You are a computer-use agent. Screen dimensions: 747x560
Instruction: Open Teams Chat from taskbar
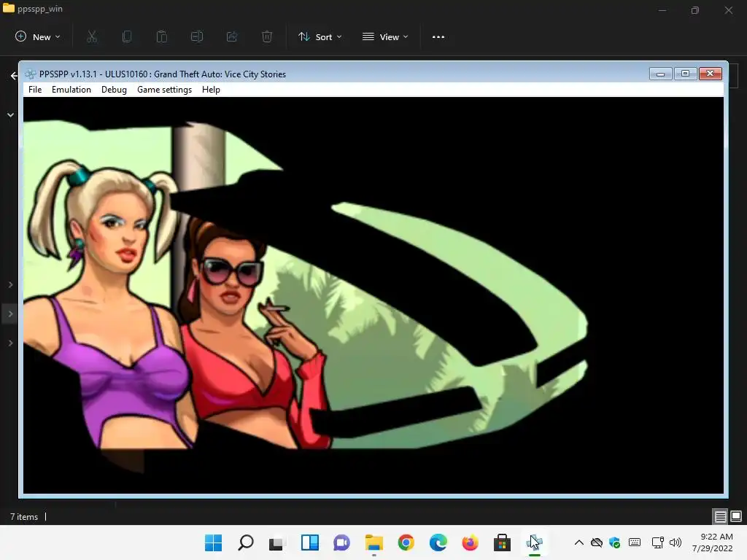pyautogui.click(x=341, y=542)
